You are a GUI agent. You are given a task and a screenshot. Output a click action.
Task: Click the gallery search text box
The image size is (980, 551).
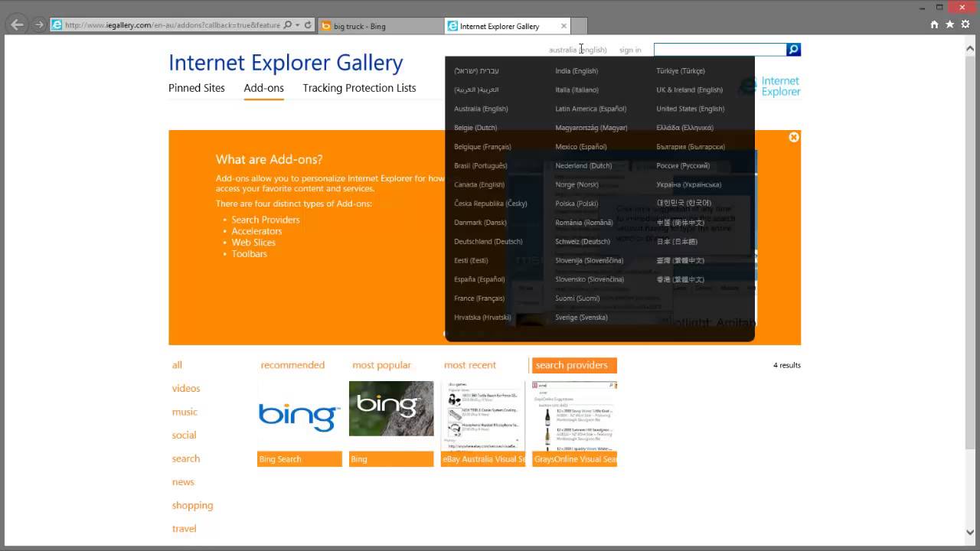click(x=720, y=50)
